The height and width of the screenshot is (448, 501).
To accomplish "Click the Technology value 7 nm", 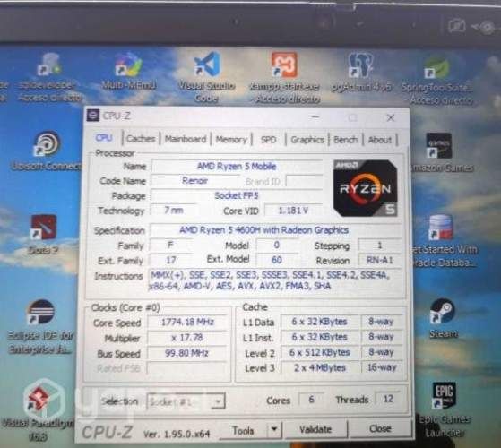I will pos(174,211).
